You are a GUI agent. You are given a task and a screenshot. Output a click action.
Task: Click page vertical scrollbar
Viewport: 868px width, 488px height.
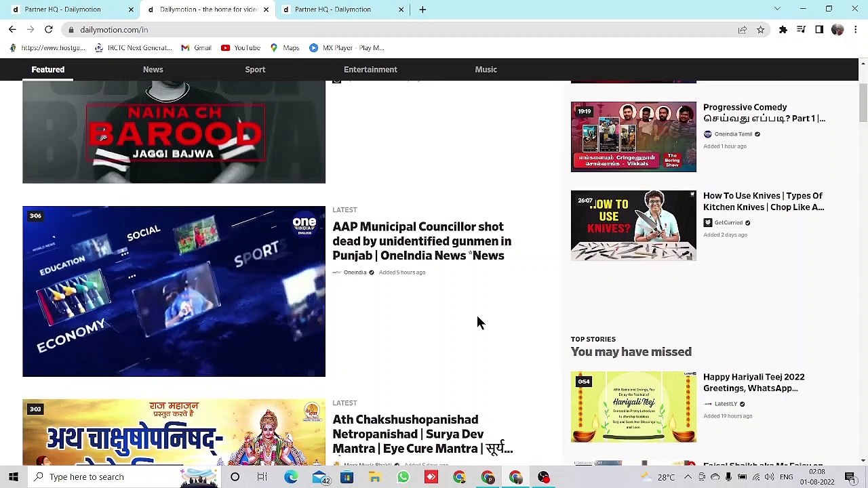863,104
